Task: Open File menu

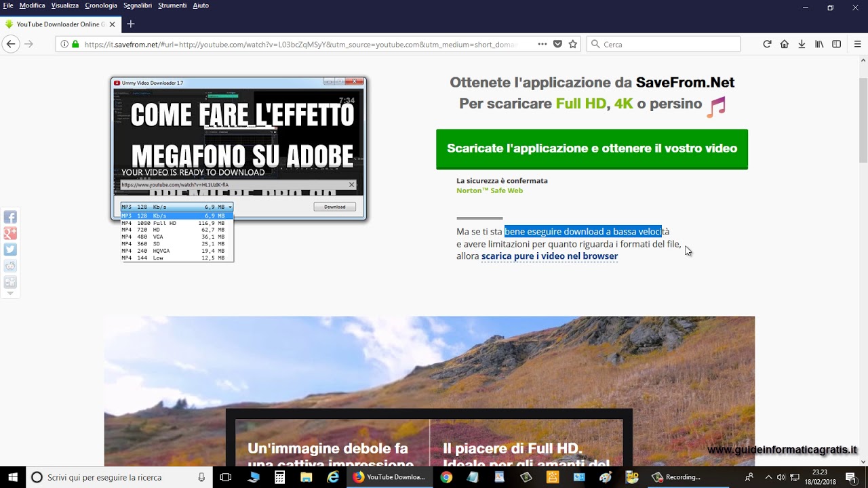Action: 8,5
